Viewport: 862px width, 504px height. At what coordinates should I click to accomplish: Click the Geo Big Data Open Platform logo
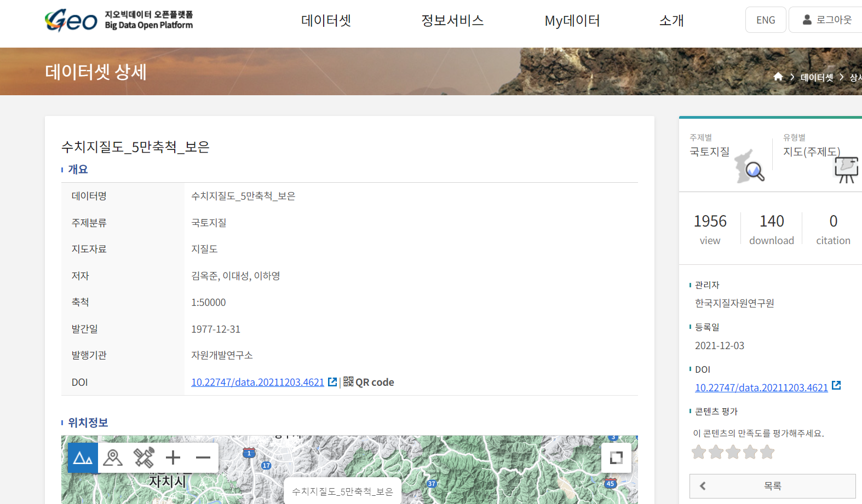tap(119, 20)
